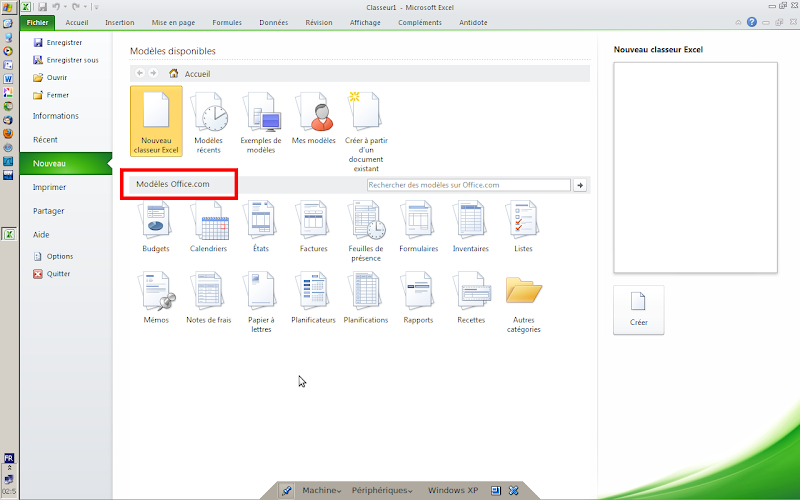Switch to the Mise en page tab
Screen dimensions: 800x500
tap(173, 22)
